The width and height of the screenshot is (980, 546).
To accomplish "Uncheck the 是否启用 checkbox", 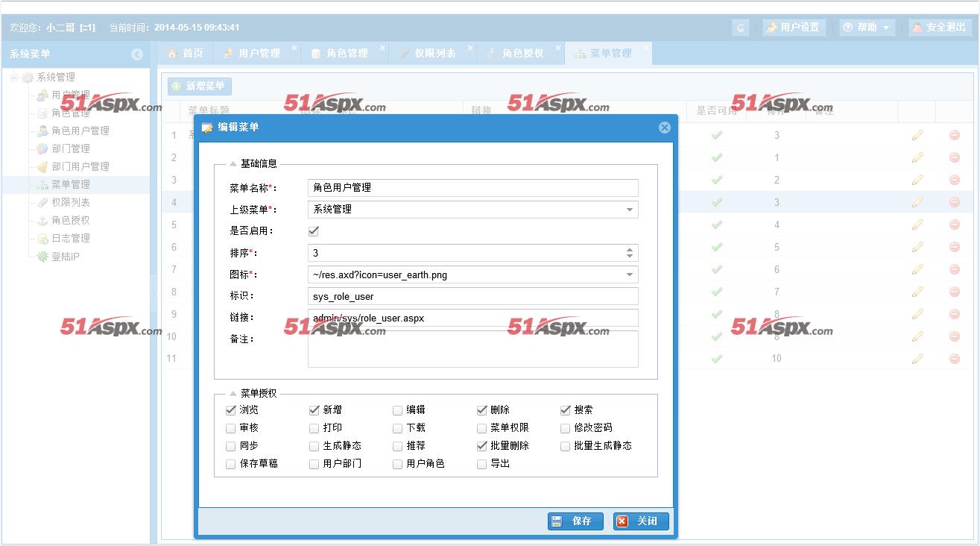I will 314,231.
